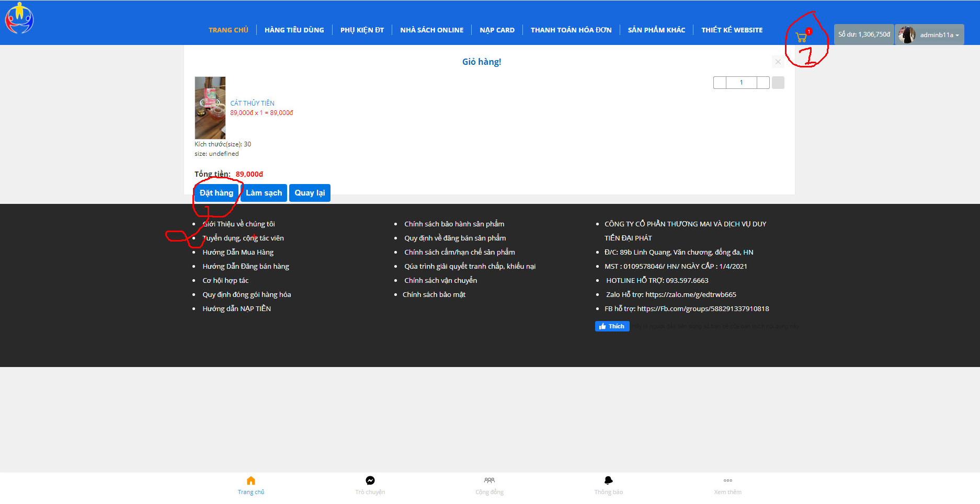
Task: Expand the adminb11a account dropdown
Action: pos(930,35)
